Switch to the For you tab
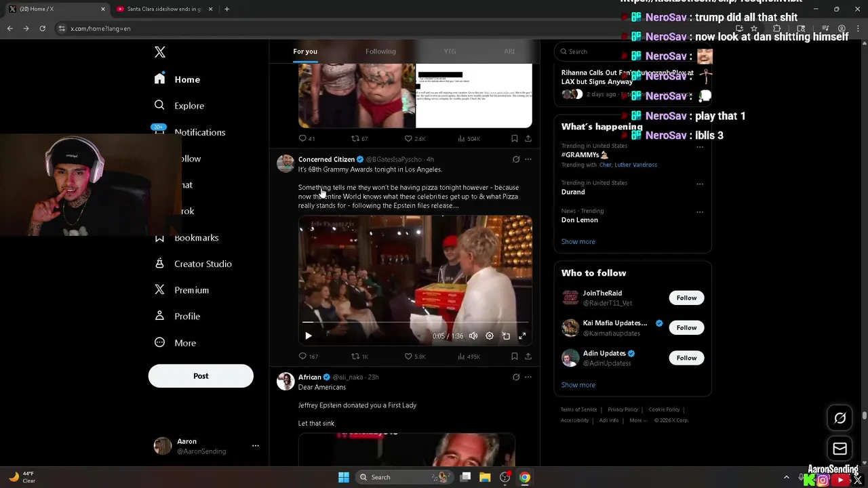Screen dimensions: 868x488 (305, 52)
